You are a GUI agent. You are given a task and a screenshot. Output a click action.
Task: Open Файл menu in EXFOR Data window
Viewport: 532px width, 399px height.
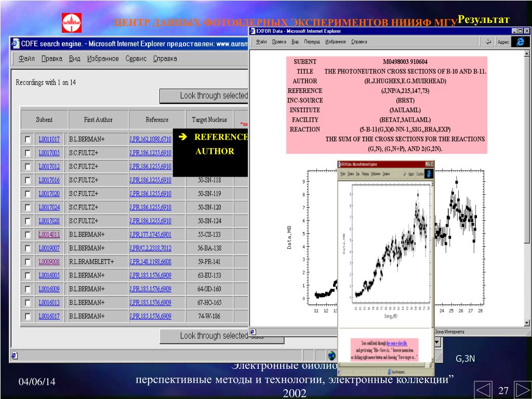click(x=261, y=42)
